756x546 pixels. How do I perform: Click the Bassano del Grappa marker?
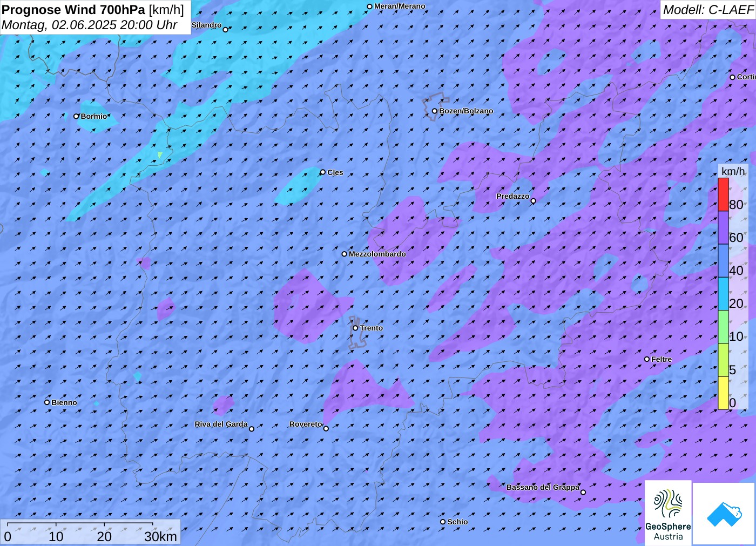click(583, 492)
